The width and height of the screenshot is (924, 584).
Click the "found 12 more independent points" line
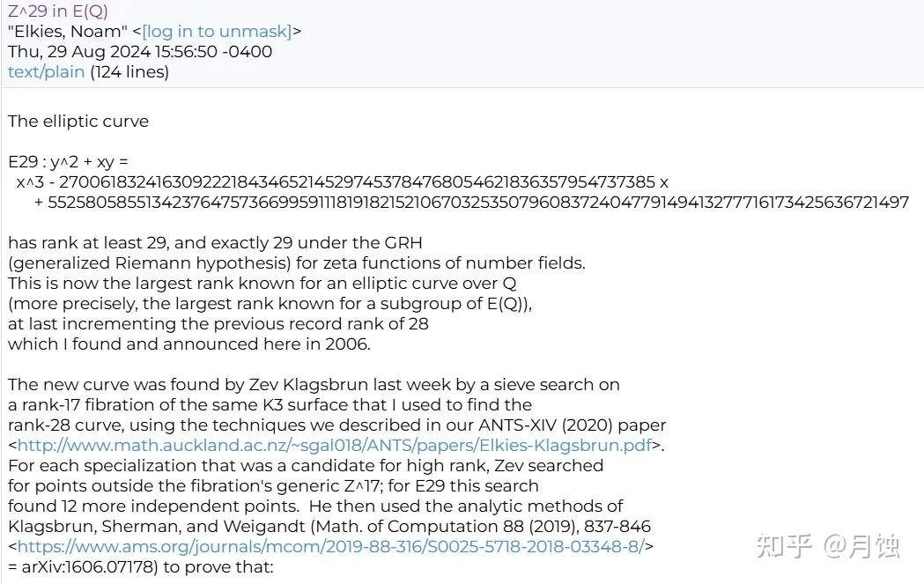[315, 506]
